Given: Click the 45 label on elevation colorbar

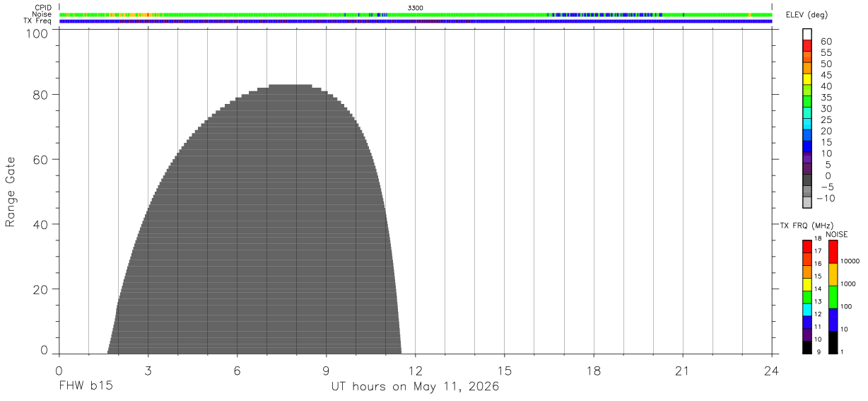Looking at the screenshot, I should click(x=826, y=75).
